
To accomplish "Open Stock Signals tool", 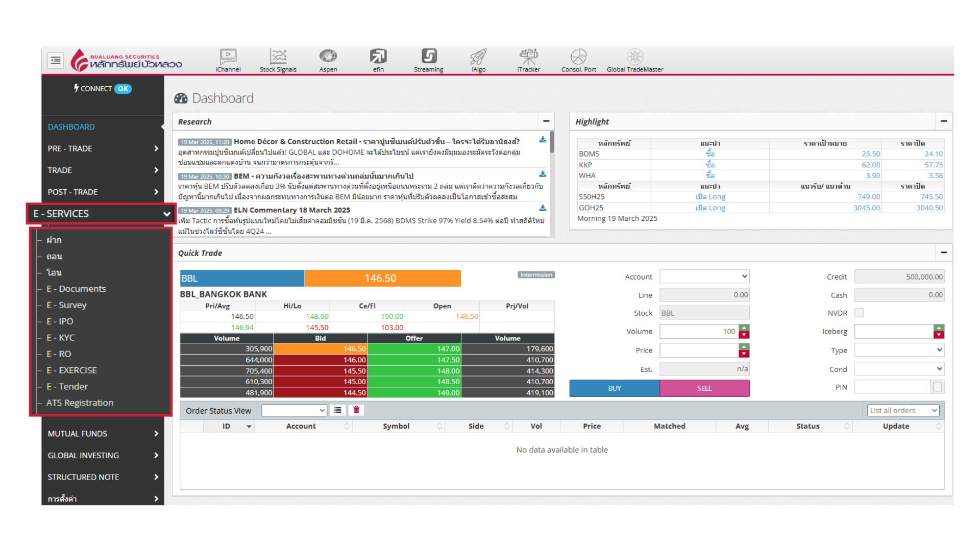I will 278,61.
